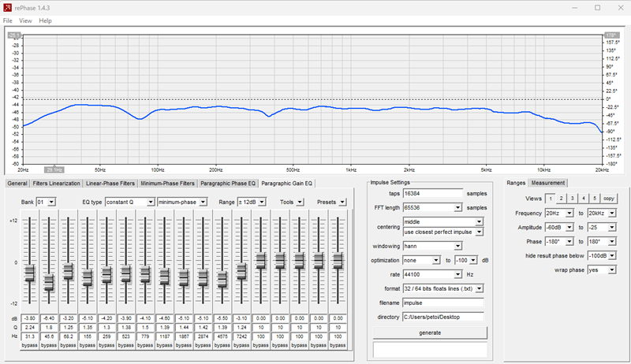Toggle bypass for the 31.3 Hz band
Viewport: 631px width, 364px height.
[29, 345]
